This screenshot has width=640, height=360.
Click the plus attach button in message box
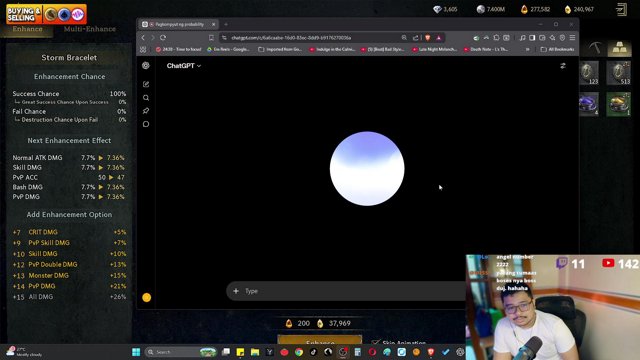[x=236, y=291]
